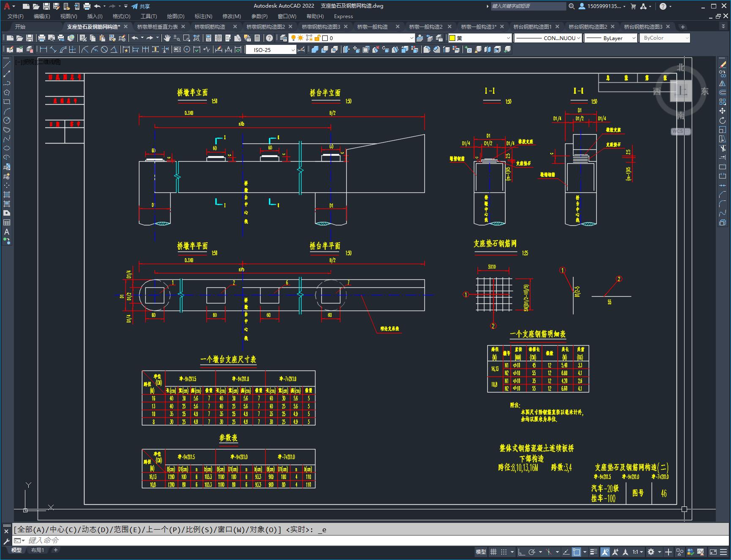Expand the annotation scale 1:1 dropdown

[x=638, y=552]
